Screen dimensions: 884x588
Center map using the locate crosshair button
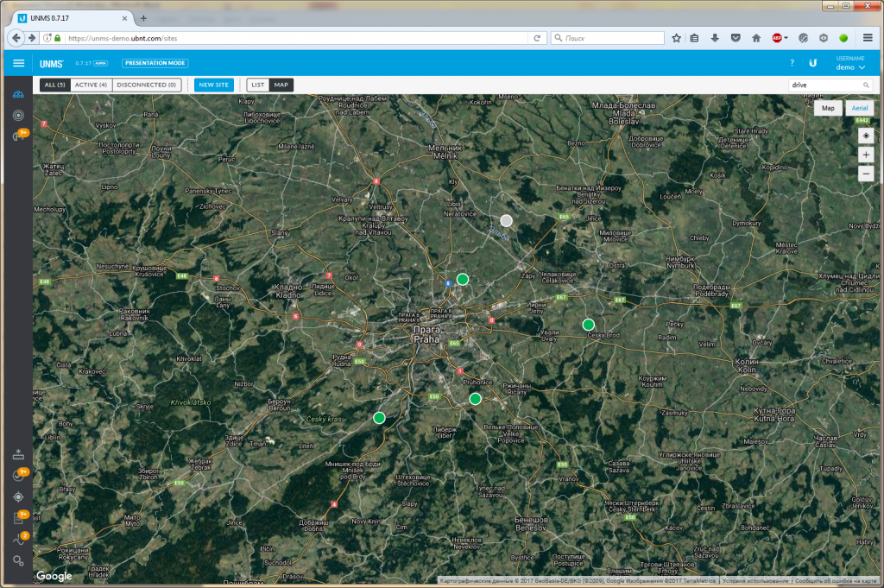coord(866,136)
